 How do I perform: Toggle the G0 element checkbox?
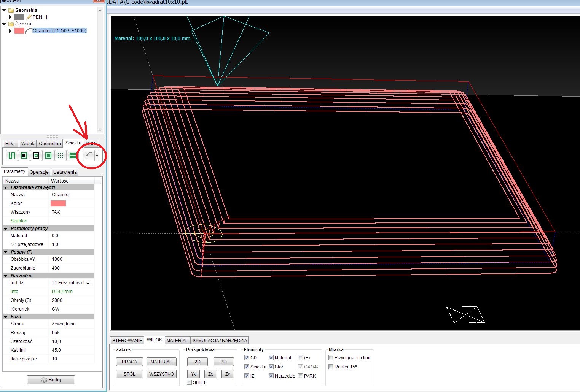(247, 357)
